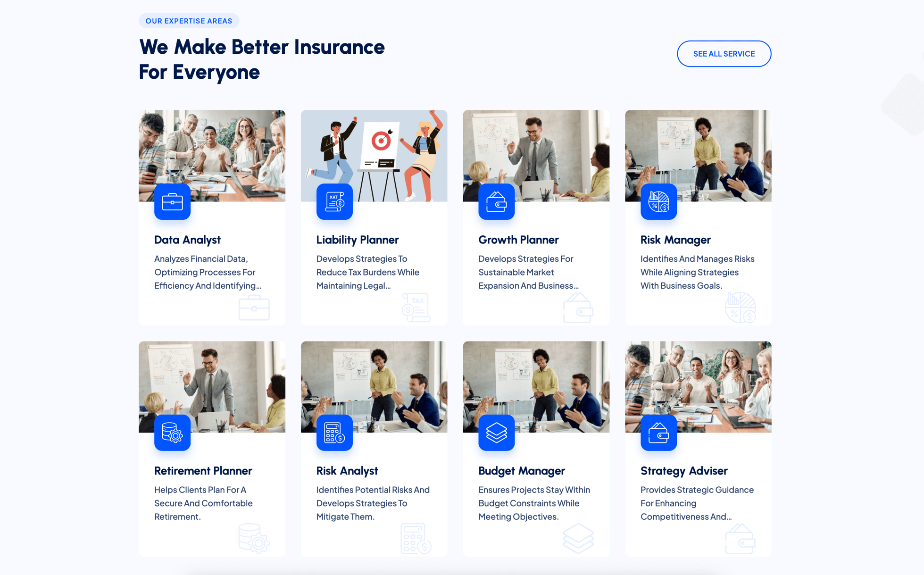Open the Risk Manager heading link
Viewport: 924px width, 575px height.
click(x=675, y=240)
